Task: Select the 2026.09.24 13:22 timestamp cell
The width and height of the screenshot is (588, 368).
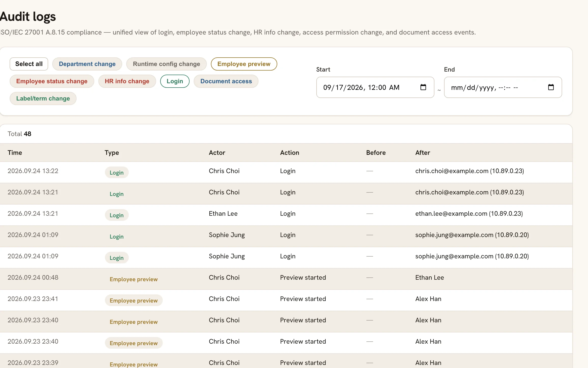Action: coord(33,171)
